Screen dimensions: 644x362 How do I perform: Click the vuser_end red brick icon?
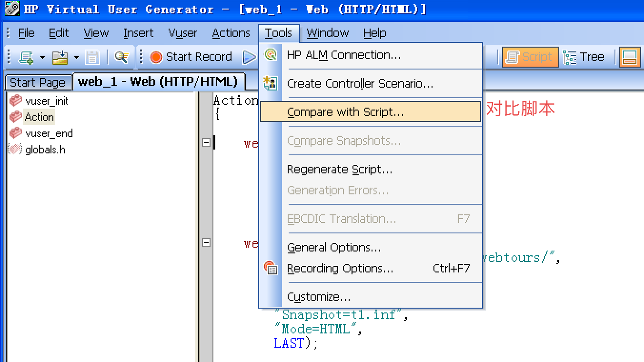click(x=16, y=133)
